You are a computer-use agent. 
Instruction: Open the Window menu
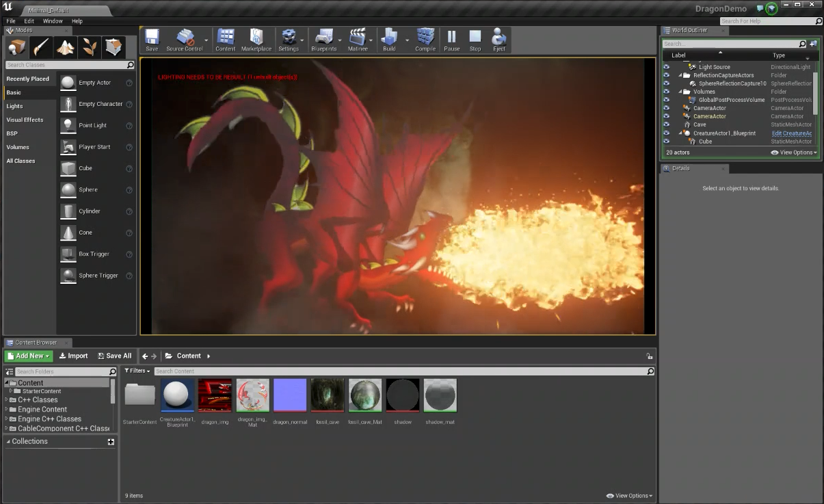53,21
